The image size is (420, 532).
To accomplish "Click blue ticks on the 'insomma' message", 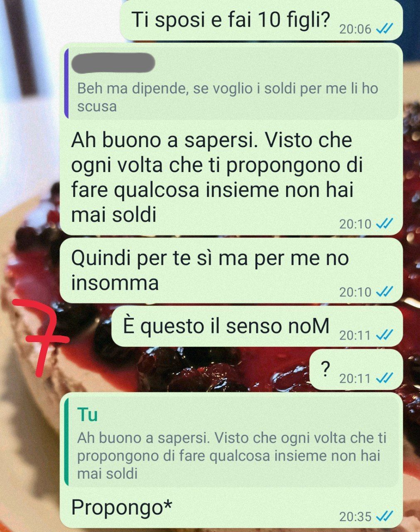I will pyautogui.click(x=384, y=292).
